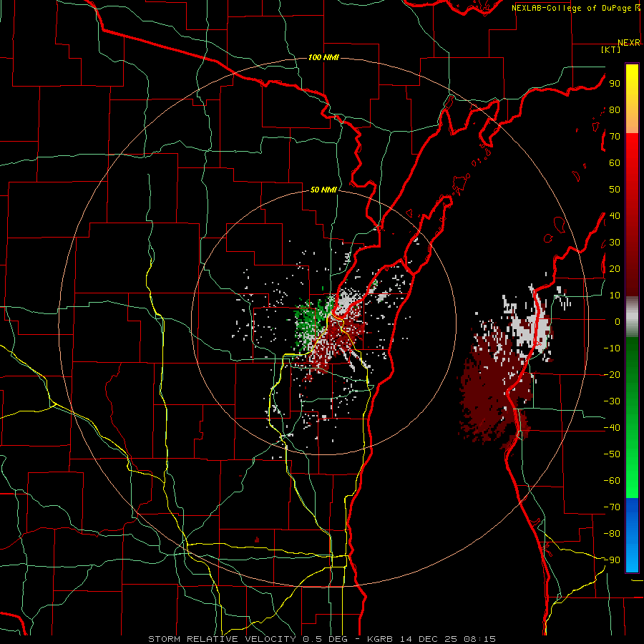Select the -70 scale value
The image size is (644, 644).
coord(612,507)
